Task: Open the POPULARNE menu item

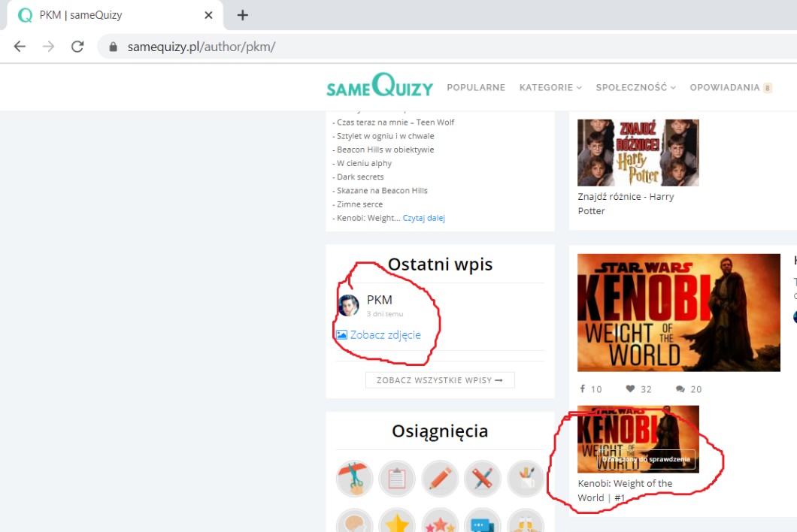Action: [476, 88]
